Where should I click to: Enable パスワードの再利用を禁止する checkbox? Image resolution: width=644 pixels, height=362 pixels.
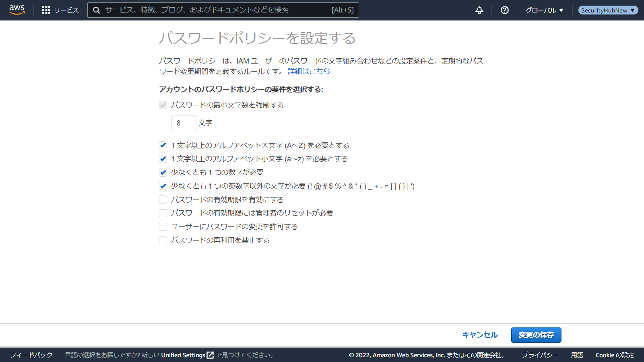point(163,240)
